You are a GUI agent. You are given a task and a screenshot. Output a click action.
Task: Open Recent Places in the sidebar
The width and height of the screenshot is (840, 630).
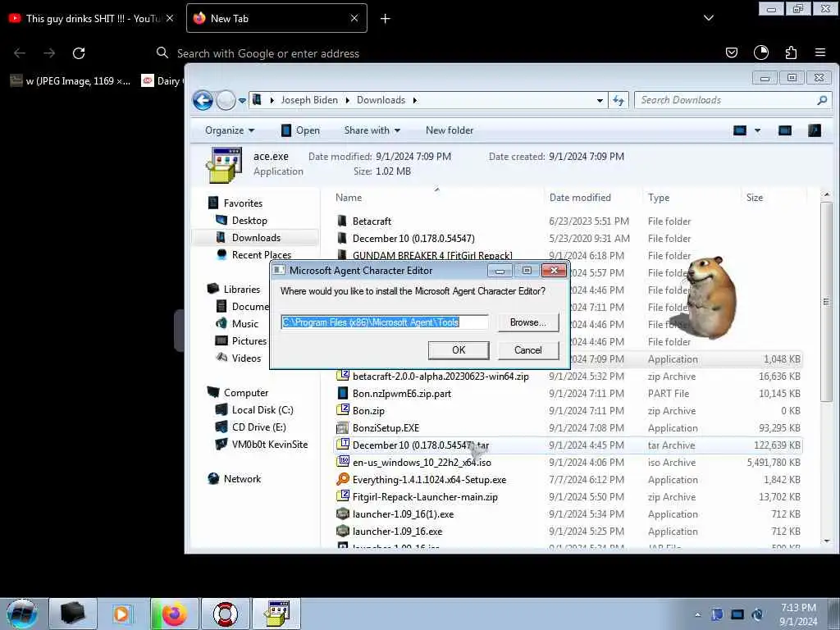pyautogui.click(x=262, y=254)
